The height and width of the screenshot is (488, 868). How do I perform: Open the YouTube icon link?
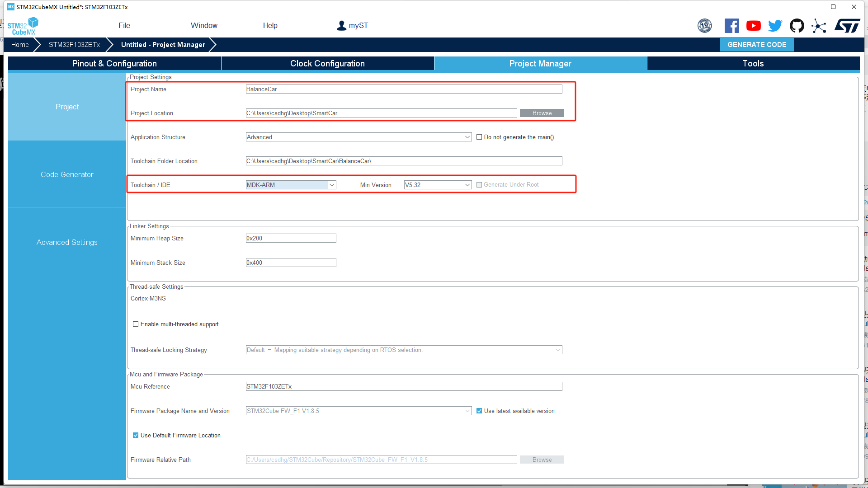753,26
